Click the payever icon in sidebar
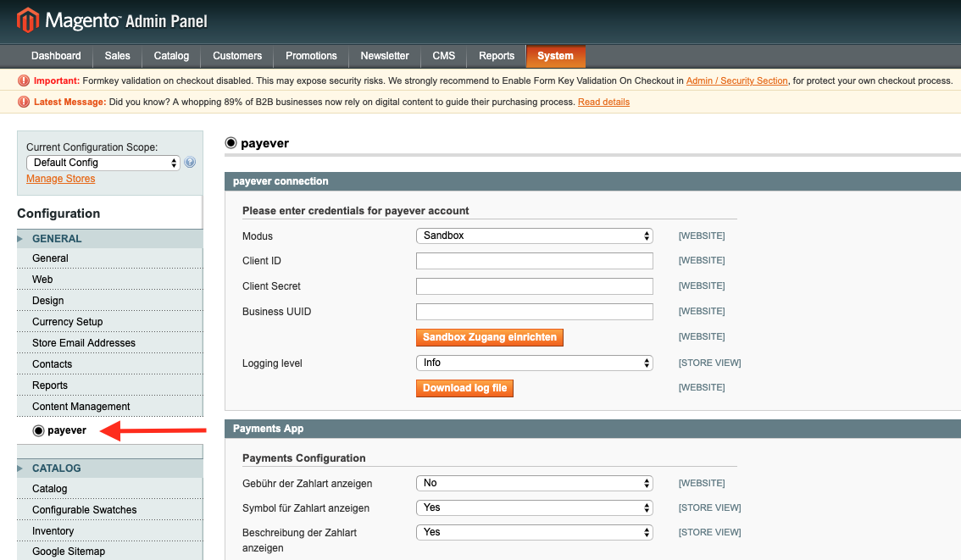Viewport: 961px width, 560px height. 39,430
